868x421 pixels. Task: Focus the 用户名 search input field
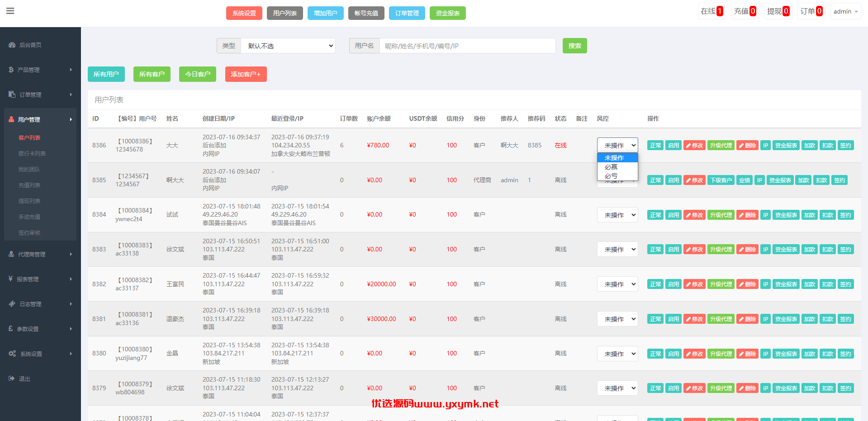coord(467,46)
